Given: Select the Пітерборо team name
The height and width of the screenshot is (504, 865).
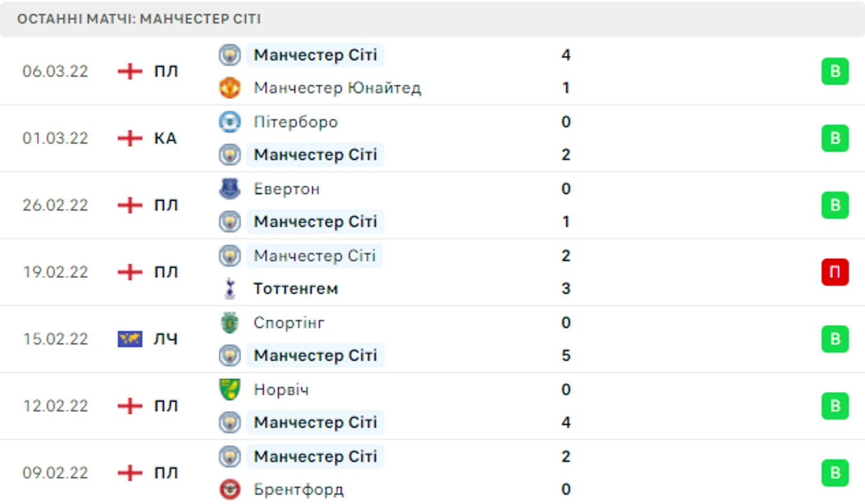Looking at the screenshot, I should 296,121.
